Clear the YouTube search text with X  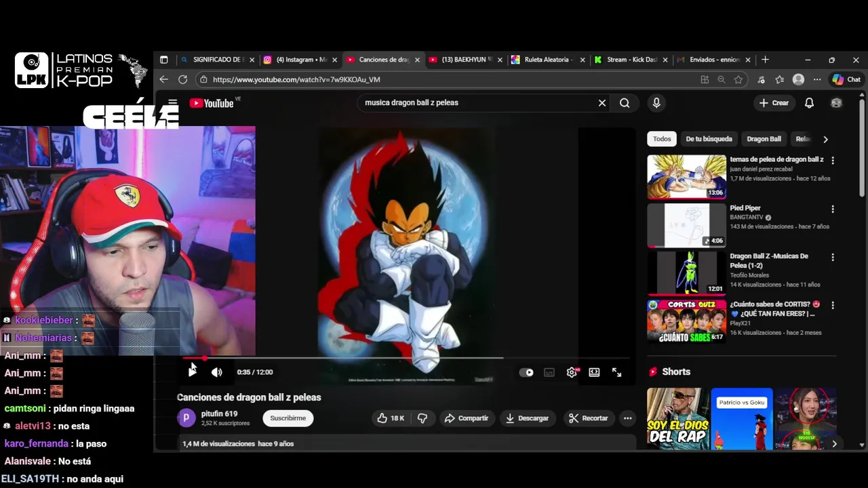click(602, 103)
